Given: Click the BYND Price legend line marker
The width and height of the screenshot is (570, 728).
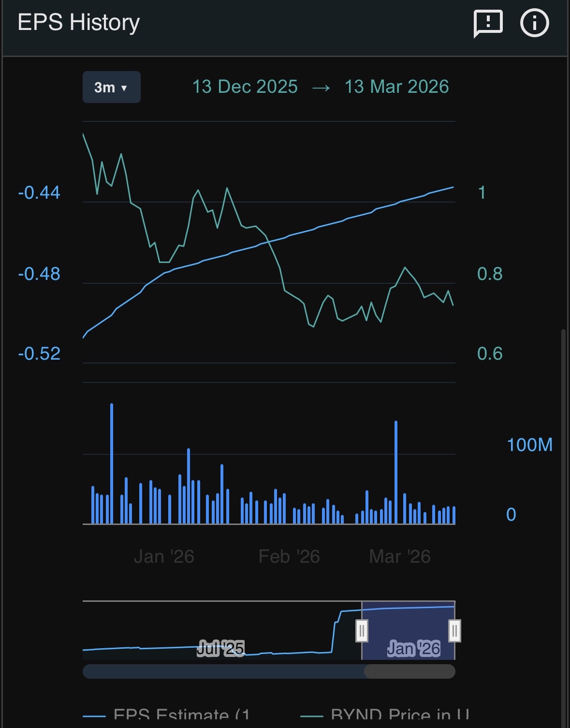Looking at the screenshot, I should coord(312,716).
